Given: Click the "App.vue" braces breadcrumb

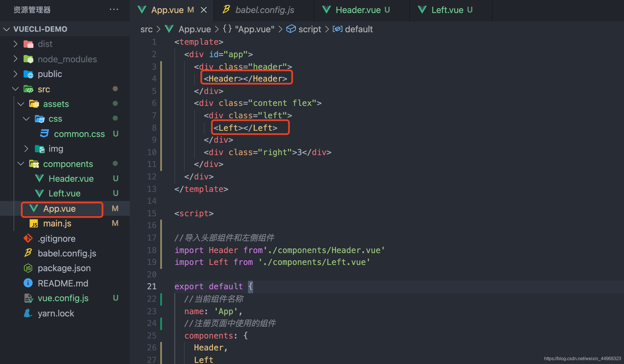Looking at the screenshot, I should click(249, 29).
